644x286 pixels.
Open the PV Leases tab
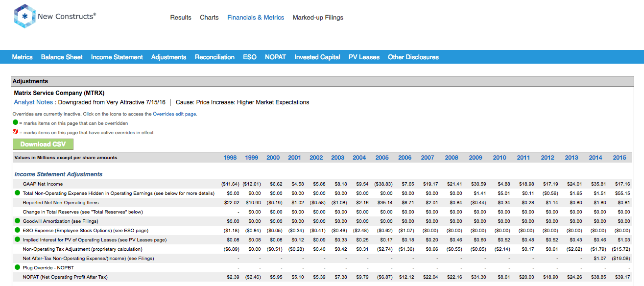364,57
